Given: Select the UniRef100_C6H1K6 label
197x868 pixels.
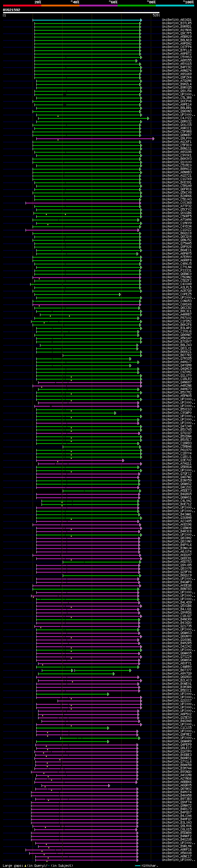Looking at the screenshot, I should 177,305.
